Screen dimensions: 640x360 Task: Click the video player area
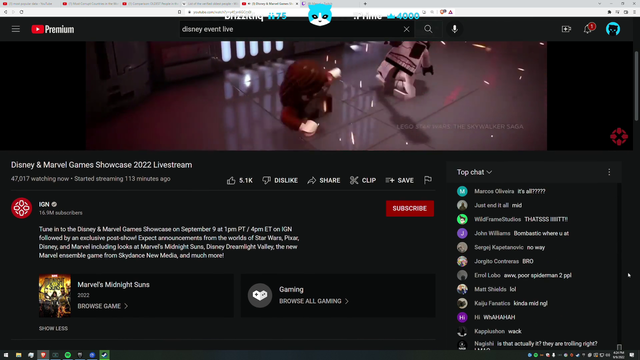point(316,96)
